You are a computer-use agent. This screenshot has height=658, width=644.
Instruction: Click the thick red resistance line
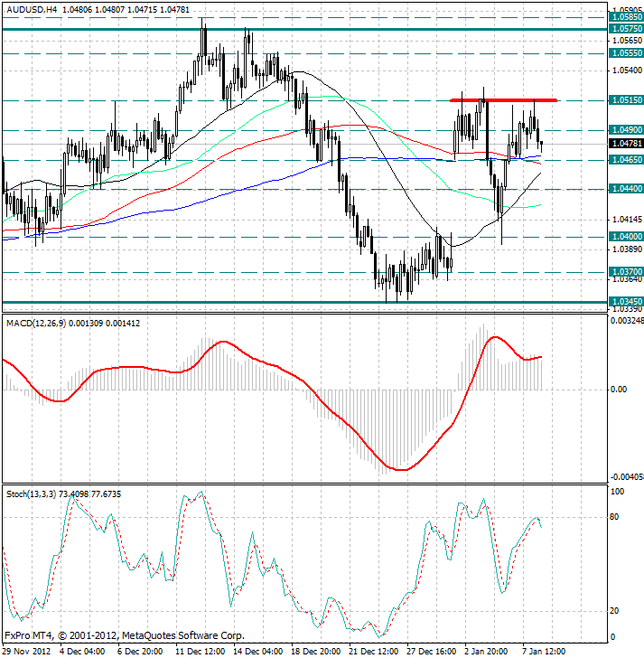503,99
